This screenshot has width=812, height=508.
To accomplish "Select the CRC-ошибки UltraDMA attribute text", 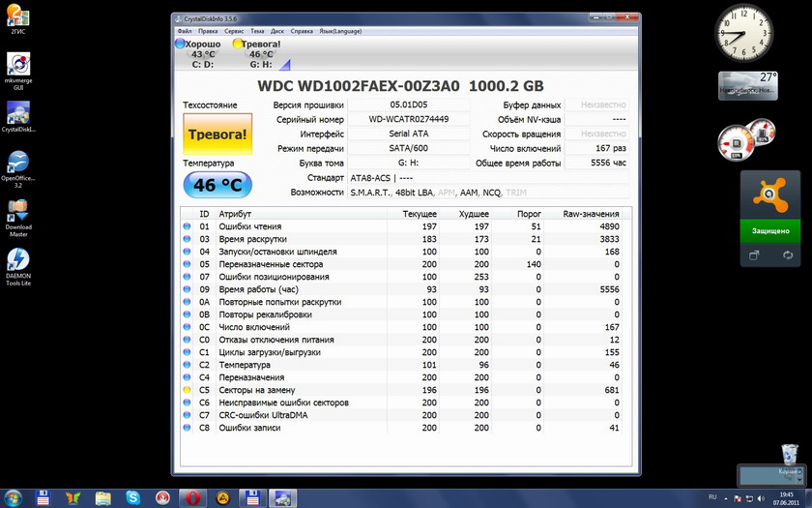I will [263, 415].
